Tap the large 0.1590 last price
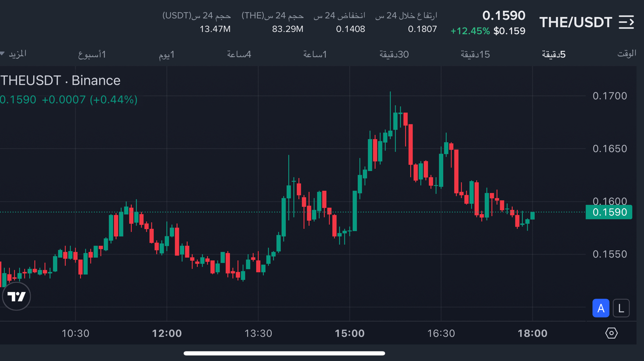This screenshot has width=644, height=361. click(x=504, y=16)
